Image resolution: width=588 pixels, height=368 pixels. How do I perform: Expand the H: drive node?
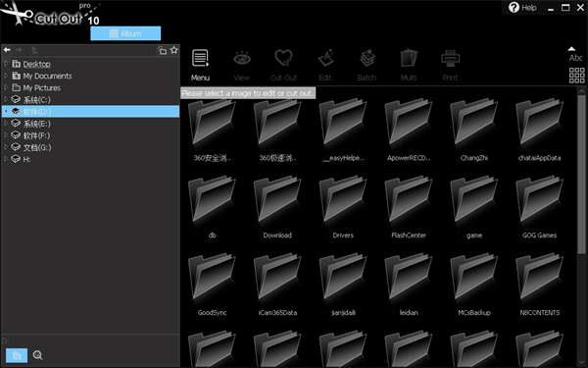6,159
